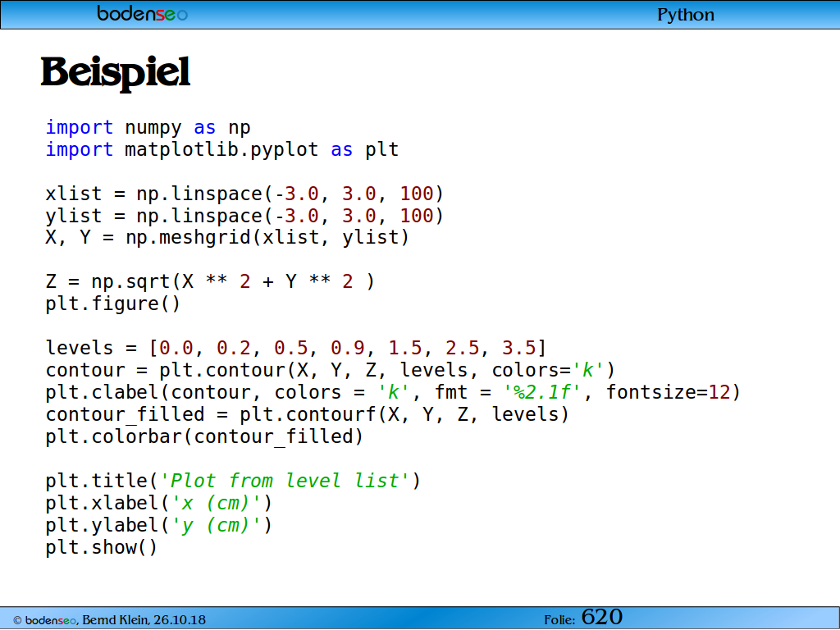Screen dimensions: 840x630
Task: Click the 'plt.colorbar(contour_filled)' line
Action: point(204,437)
